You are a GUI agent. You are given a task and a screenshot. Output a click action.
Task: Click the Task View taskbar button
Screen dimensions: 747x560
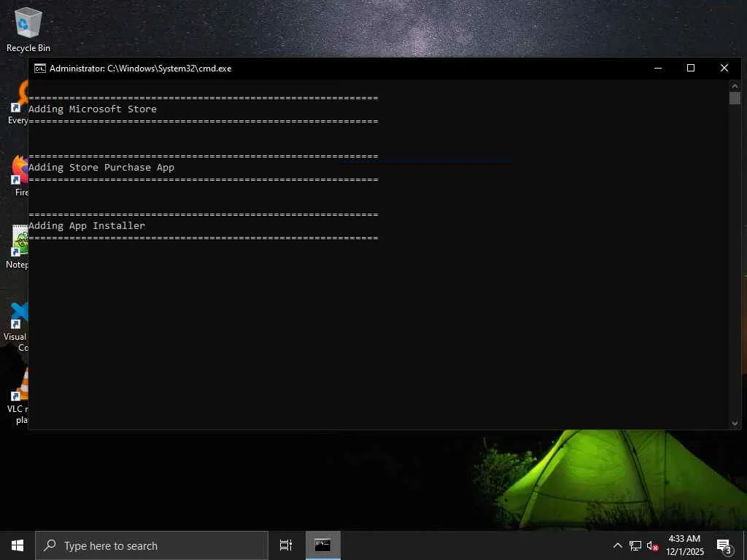[286, 545]
